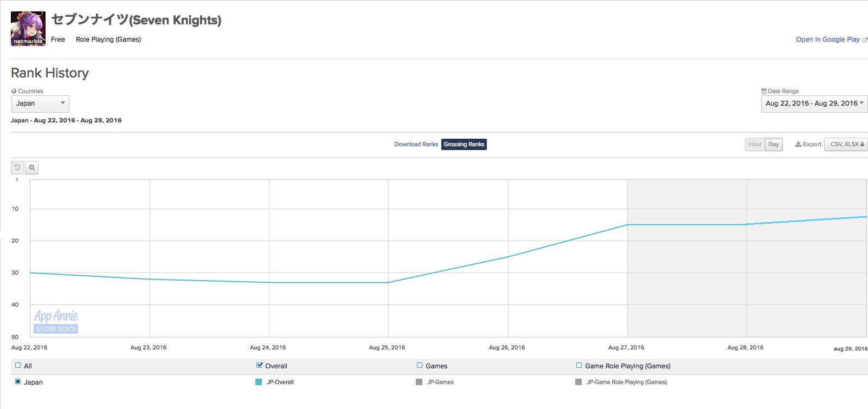This screenshot has width=868, height=409.
Task: Check the Game Role Playing (Games) checkbox
Action: 579,366
